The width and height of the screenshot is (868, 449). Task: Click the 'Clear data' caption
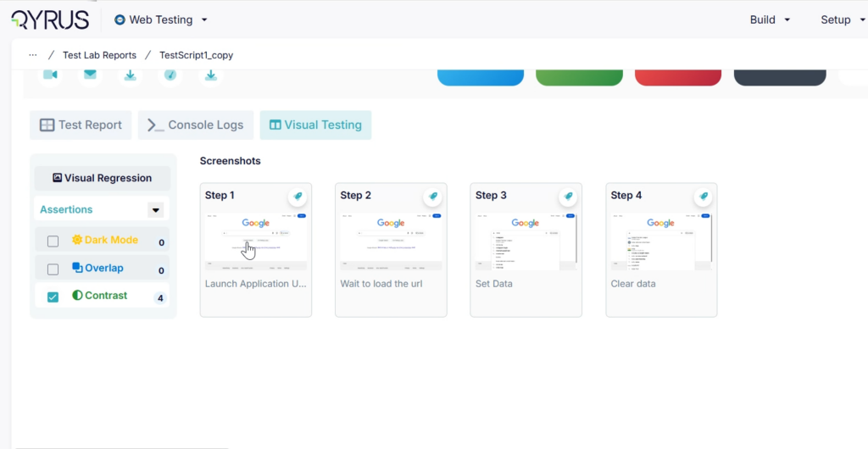[633, 284]
